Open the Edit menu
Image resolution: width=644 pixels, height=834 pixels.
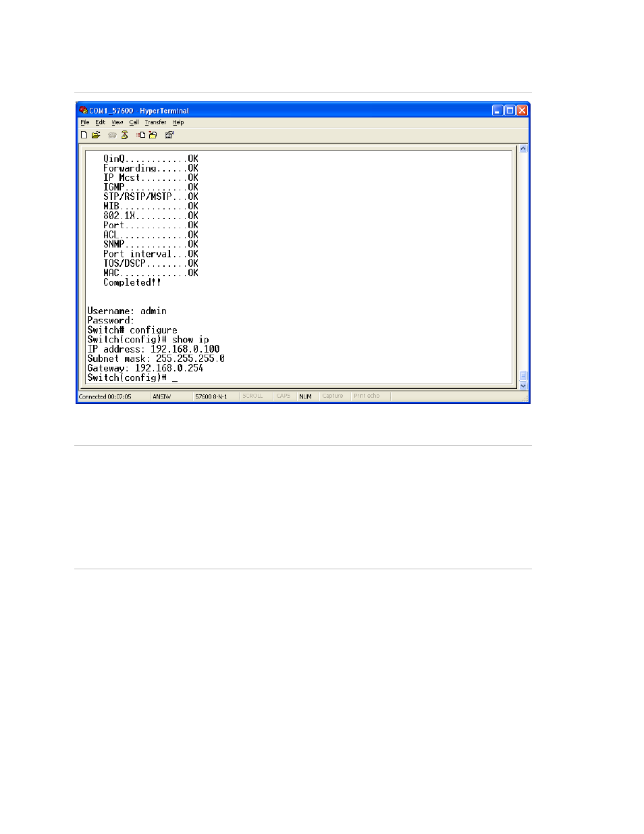click(100, 122)
